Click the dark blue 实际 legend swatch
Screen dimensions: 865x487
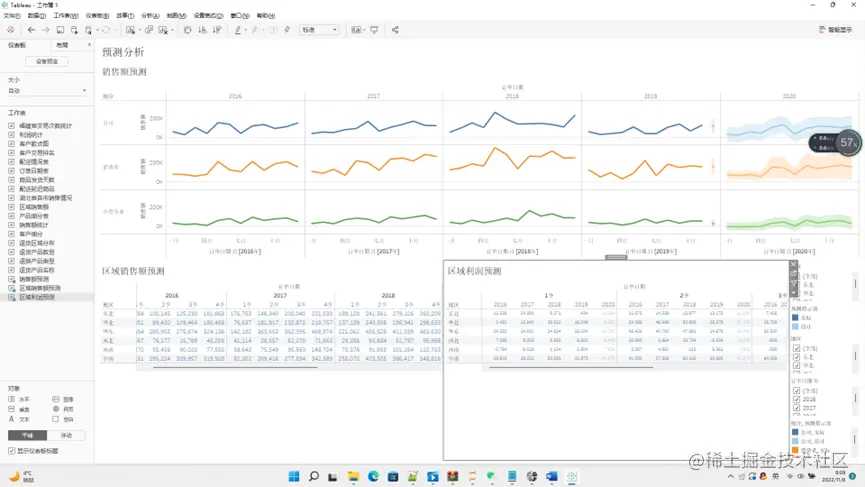coord(795,317)
